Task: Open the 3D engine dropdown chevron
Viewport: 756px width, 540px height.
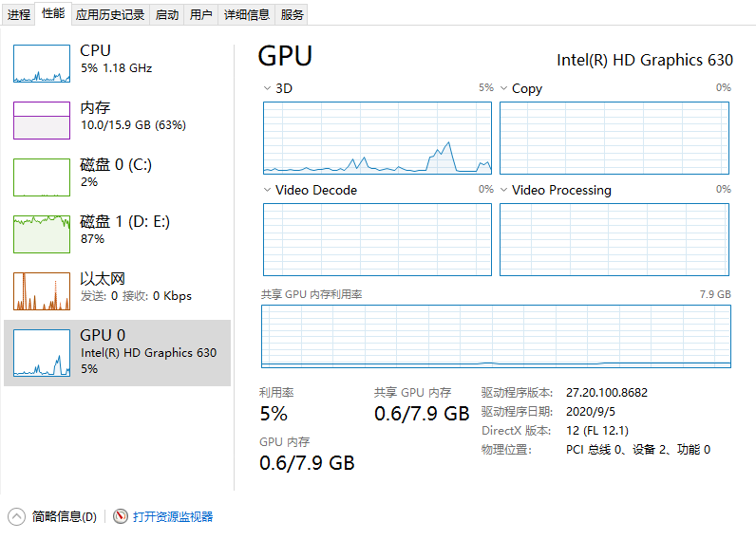Action: [x=267, y=88]
